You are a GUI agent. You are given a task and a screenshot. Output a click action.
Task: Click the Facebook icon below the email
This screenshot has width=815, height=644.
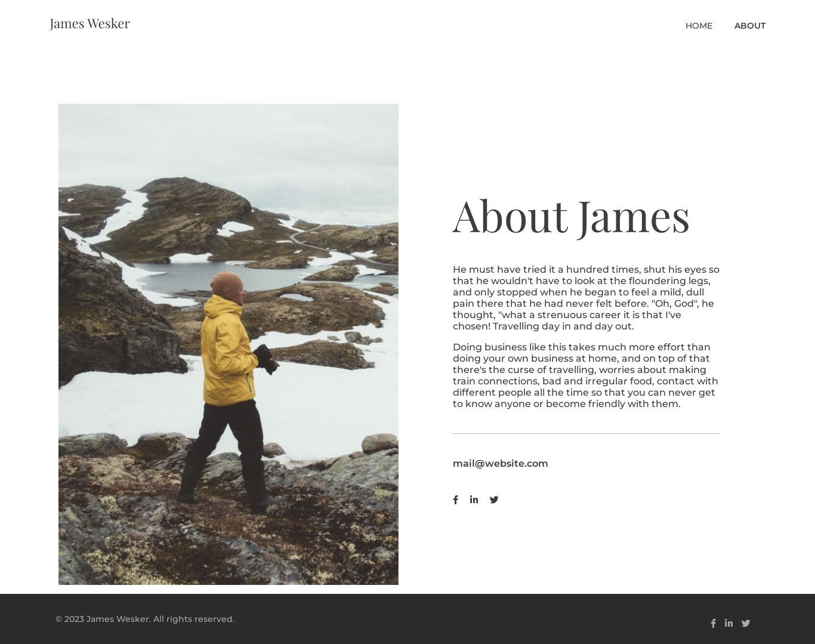point(455,500)
